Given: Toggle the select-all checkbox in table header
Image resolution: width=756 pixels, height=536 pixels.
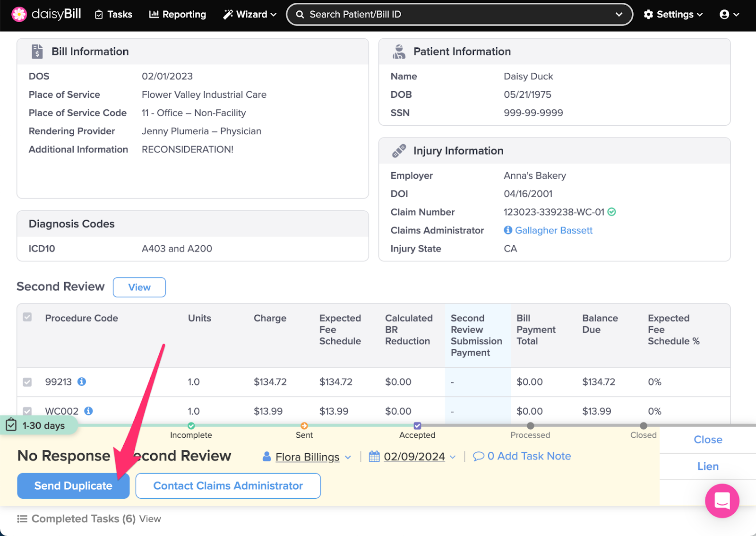Looking at the screenshot, I should tap(27, 317).
